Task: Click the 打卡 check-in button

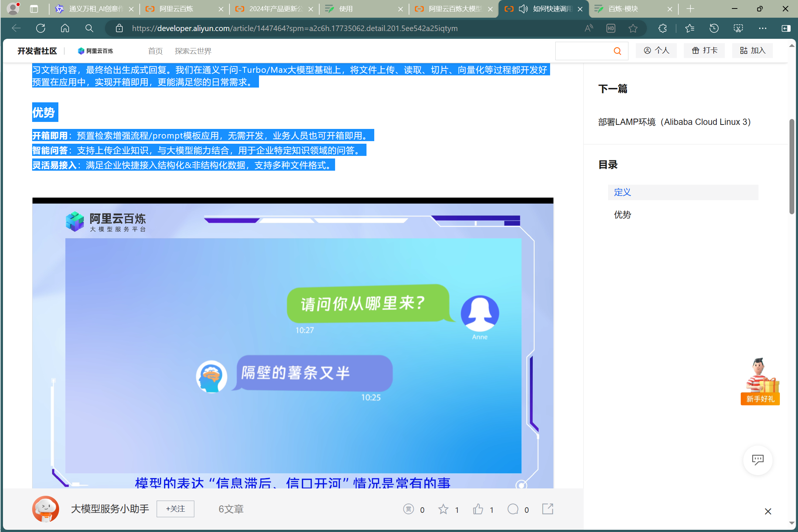Action: pyautogui.click(x=705, y=51)
